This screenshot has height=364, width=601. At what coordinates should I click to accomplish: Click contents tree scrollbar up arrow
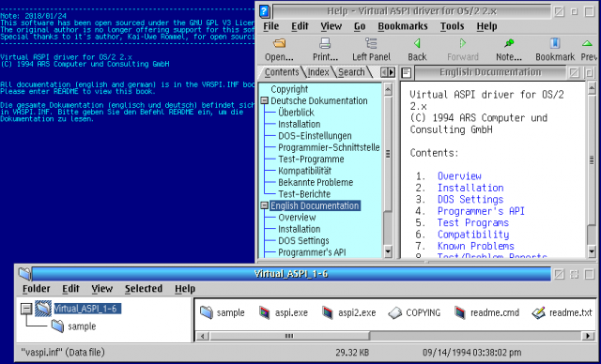[x=388, y=89]
